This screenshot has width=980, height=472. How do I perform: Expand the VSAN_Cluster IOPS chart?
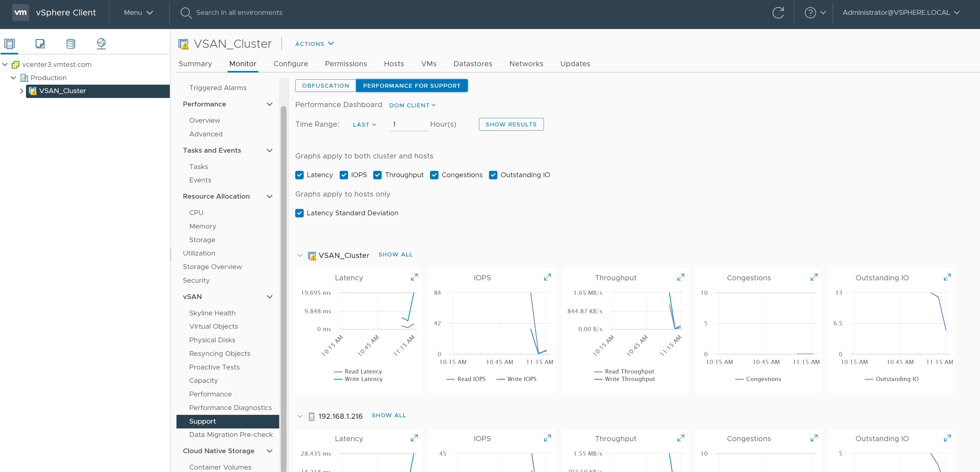[548, 278]
